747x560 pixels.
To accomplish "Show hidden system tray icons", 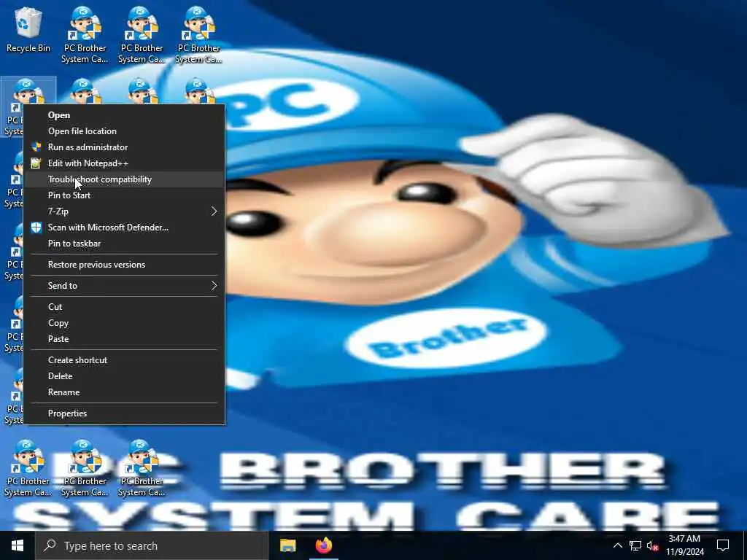I will 617,545.
